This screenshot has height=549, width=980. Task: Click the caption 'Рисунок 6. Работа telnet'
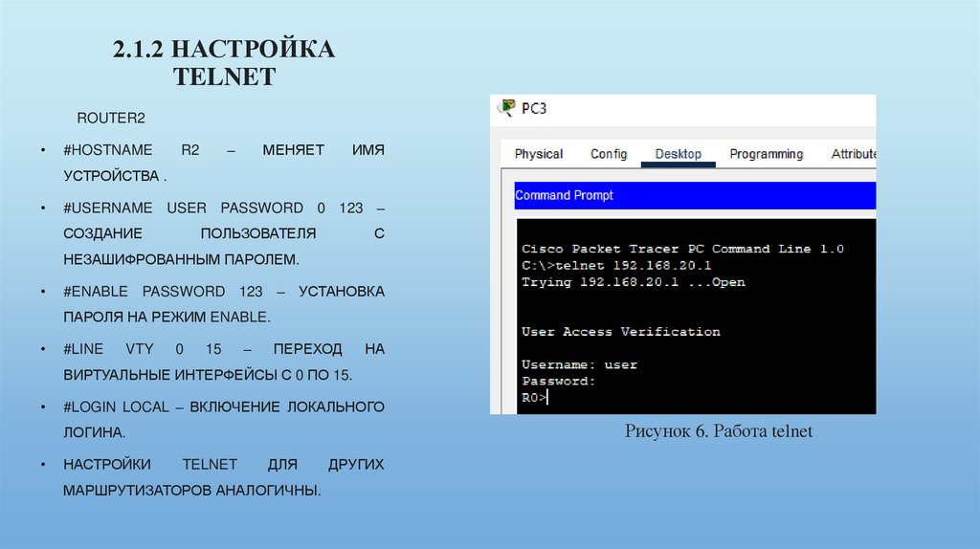coord(719,431)
